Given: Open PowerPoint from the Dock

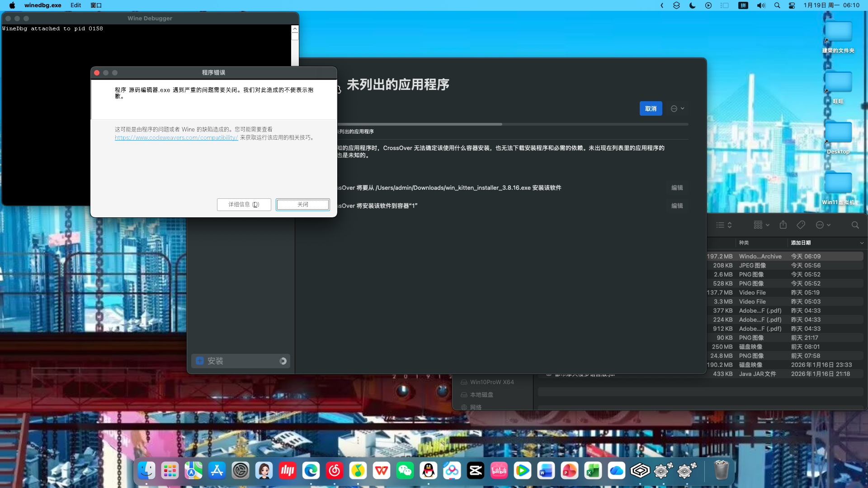Looking at the screenshot, I should pos(570,471).
